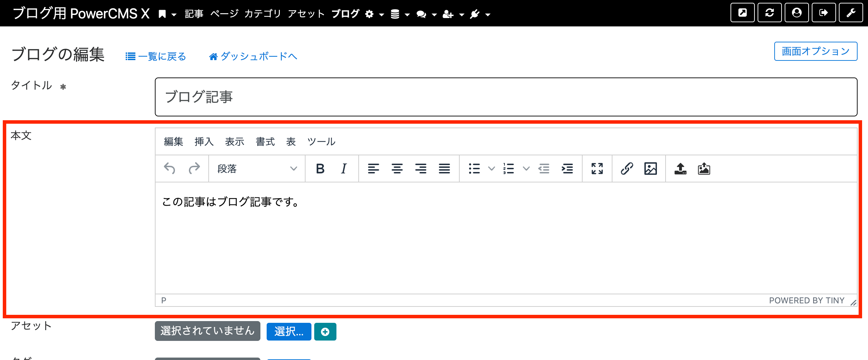Open the editor 表示 menu
The height and width of the screenshot is (360, 868).
coord(235,141)
